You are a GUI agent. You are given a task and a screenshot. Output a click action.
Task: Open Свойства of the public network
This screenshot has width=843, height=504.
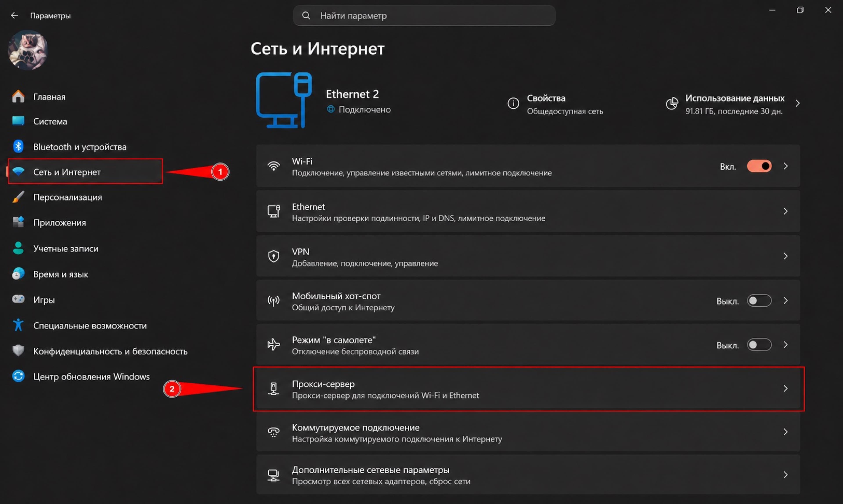coord(555,104)
